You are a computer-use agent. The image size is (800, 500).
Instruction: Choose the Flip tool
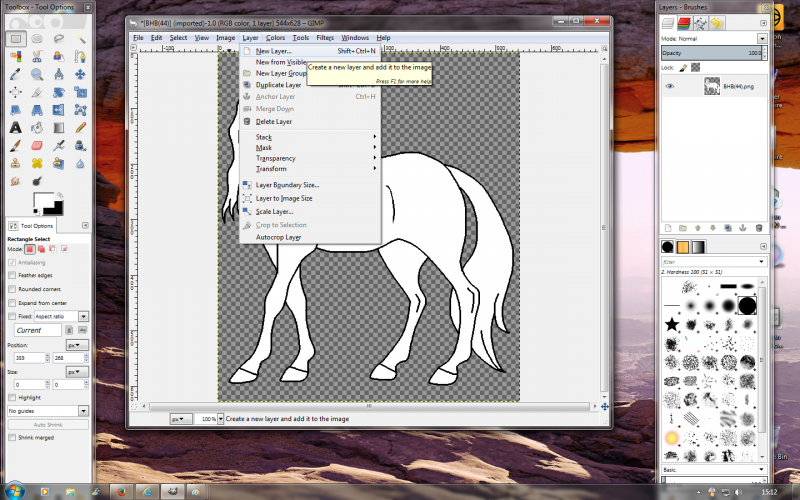click(x=59, y=110)
